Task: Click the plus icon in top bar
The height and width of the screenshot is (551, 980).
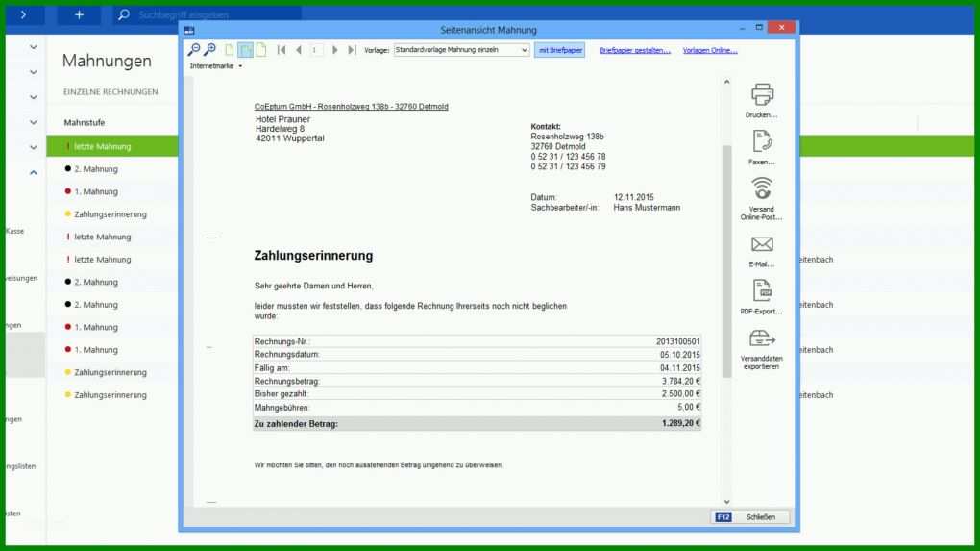Action: pyautogui.click(x=79, y=14)
